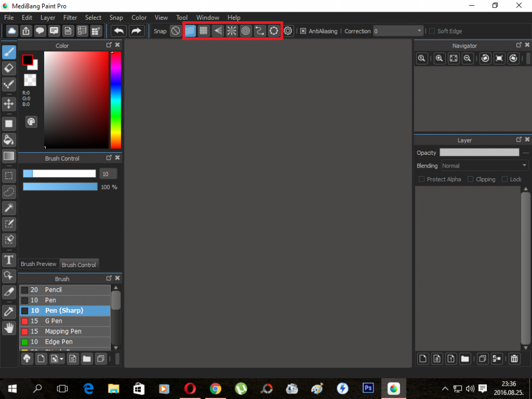Viewport: 532px width, 399px height.
Task: Turn snap off in toolbar
Action: coord(176,31)
